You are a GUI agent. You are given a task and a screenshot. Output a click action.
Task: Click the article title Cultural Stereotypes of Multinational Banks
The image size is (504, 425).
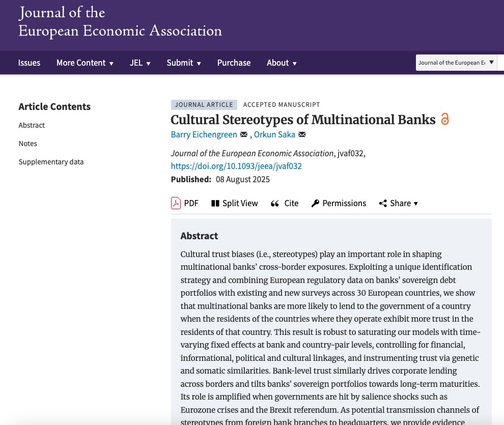[x=303, y=120]
